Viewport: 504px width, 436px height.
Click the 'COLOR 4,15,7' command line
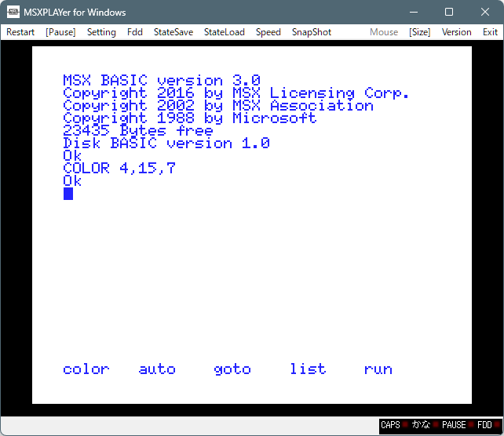[119, 169]
